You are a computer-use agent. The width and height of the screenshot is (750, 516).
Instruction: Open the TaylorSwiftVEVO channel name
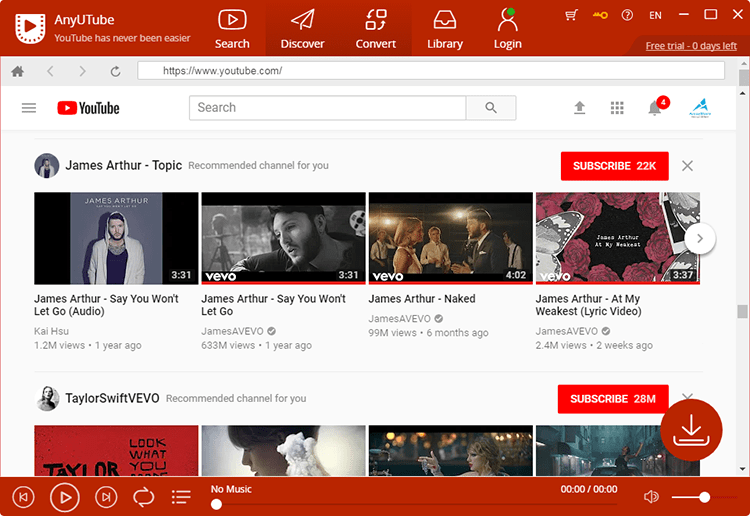pos(112,398)
